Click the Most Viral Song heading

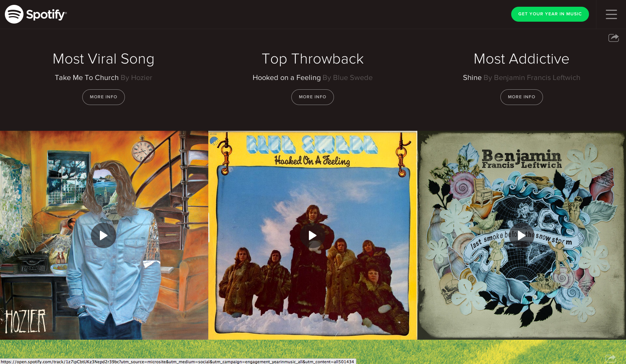104,59
